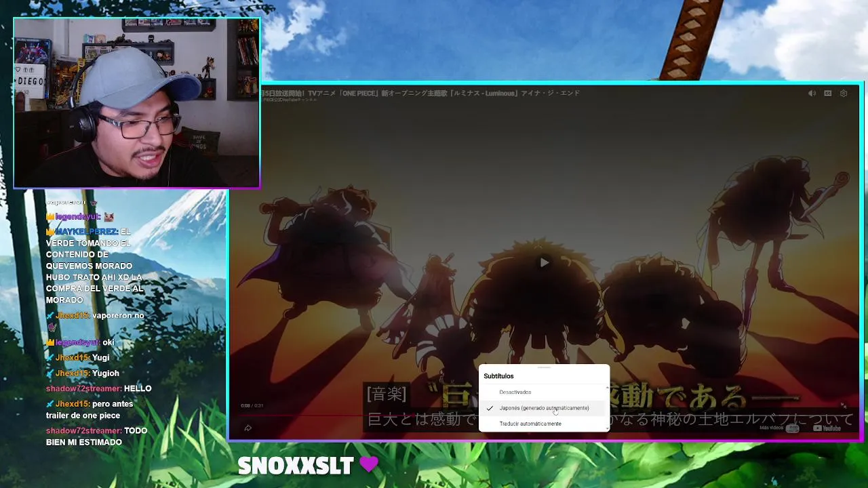Click the webcam feed of the streamer

tap(136, 103)
